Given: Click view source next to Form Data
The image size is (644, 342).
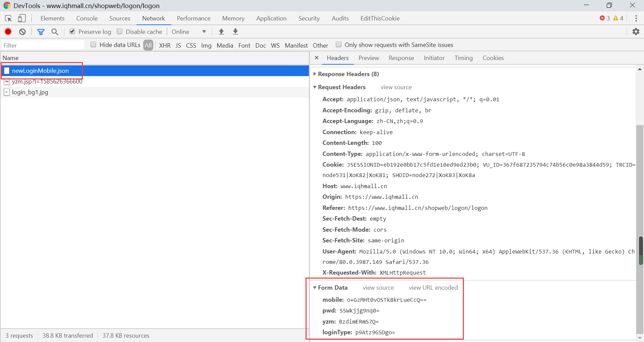Looking at the screenshot, I should tap(378, 288).
